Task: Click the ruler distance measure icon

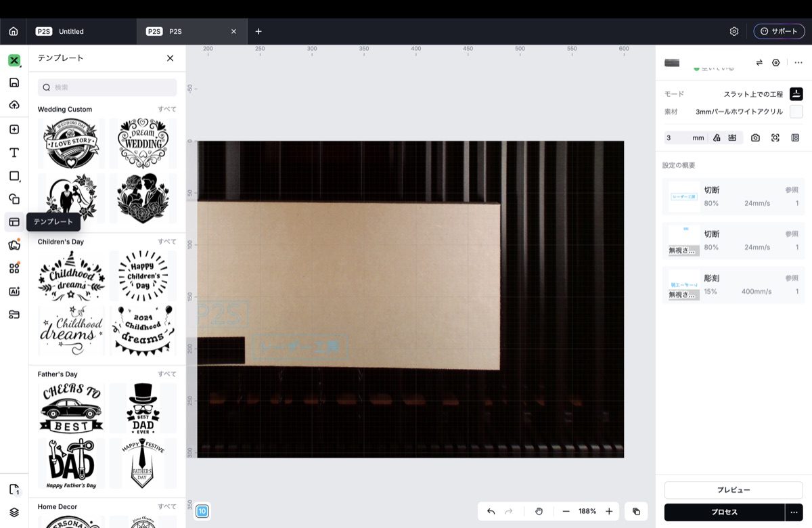Action: pos(732,137)
